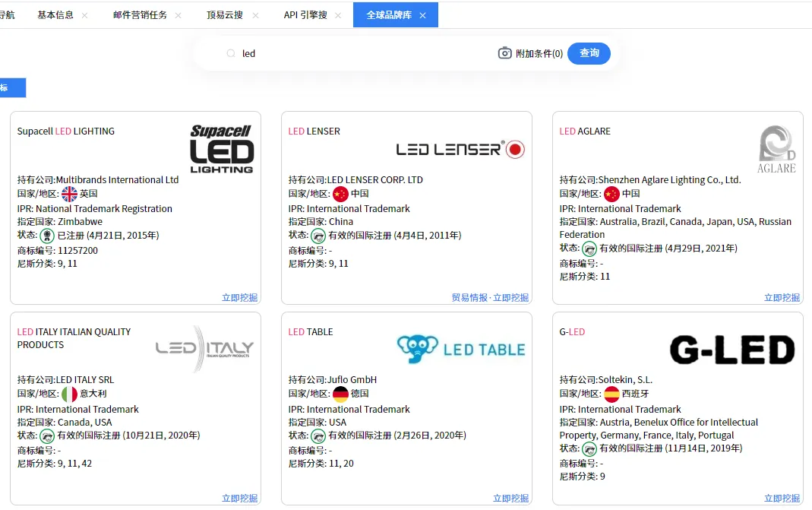812x510 pixels.
Task: Click the status icon on G-LED card
Action: pos(589,449)
